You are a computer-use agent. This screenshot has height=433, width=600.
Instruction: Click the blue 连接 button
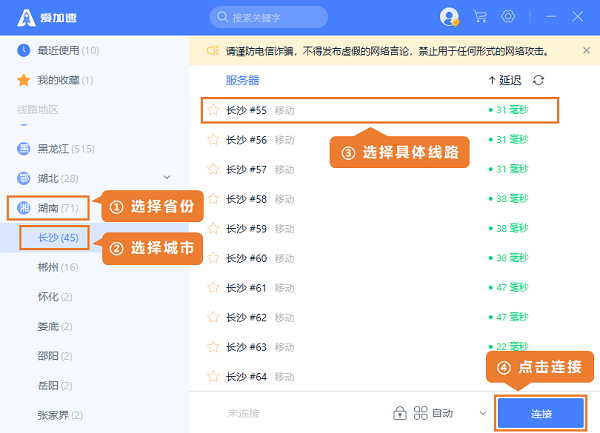click(x=541, y=413)
